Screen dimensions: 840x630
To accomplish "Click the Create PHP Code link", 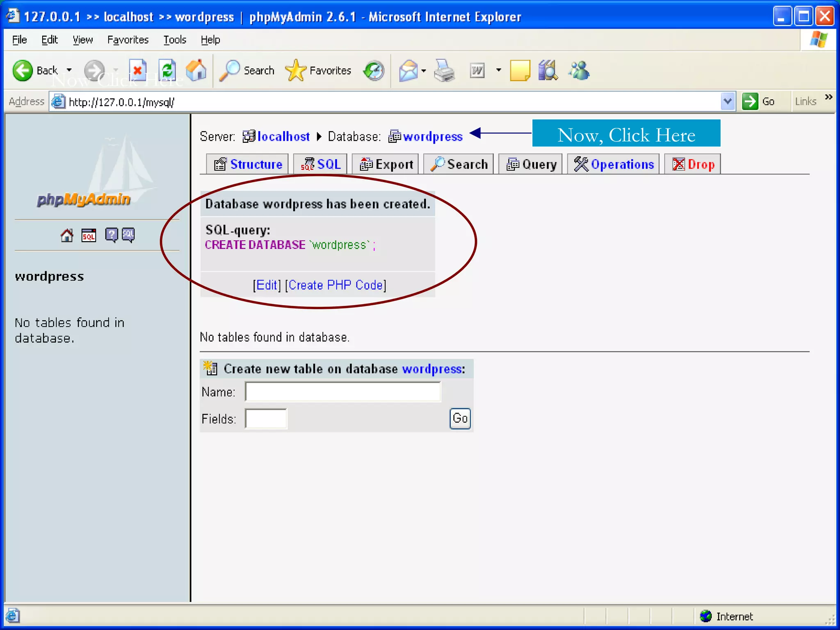I will (336, 285).
